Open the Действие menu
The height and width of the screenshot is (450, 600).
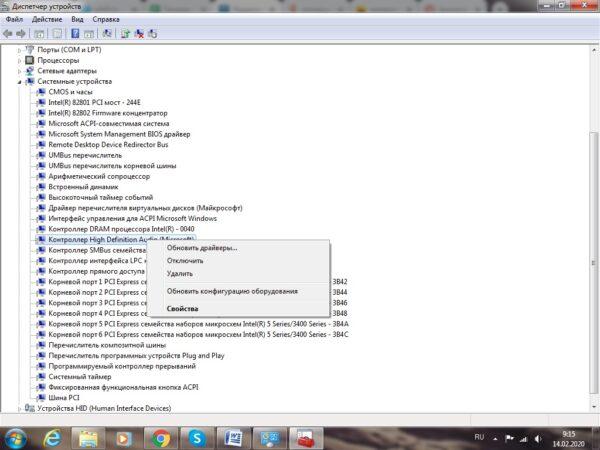tap(47, 19)
